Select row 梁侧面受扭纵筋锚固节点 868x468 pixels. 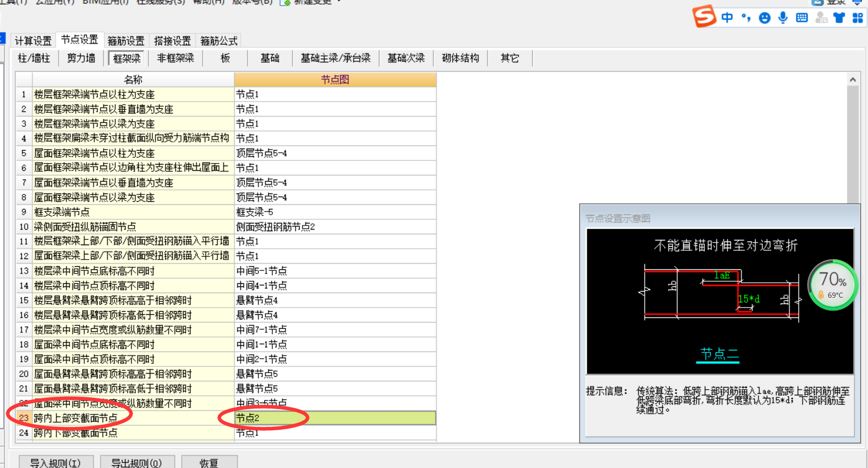(x=133, y=227)
